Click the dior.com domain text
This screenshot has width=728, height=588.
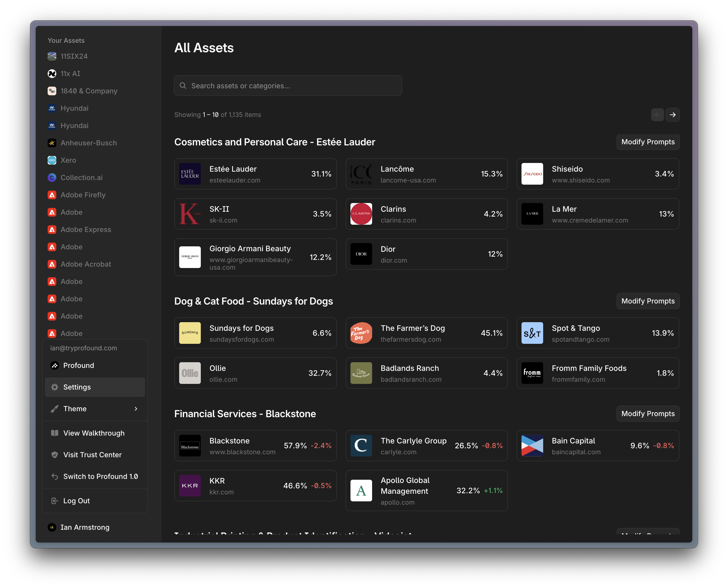pos(394,260)
